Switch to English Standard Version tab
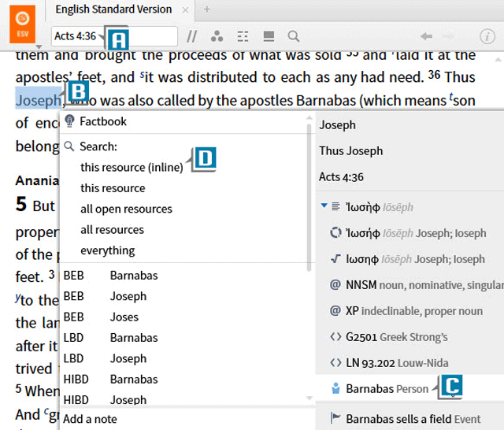Screen dimensions: 504x430 [113, 9]
